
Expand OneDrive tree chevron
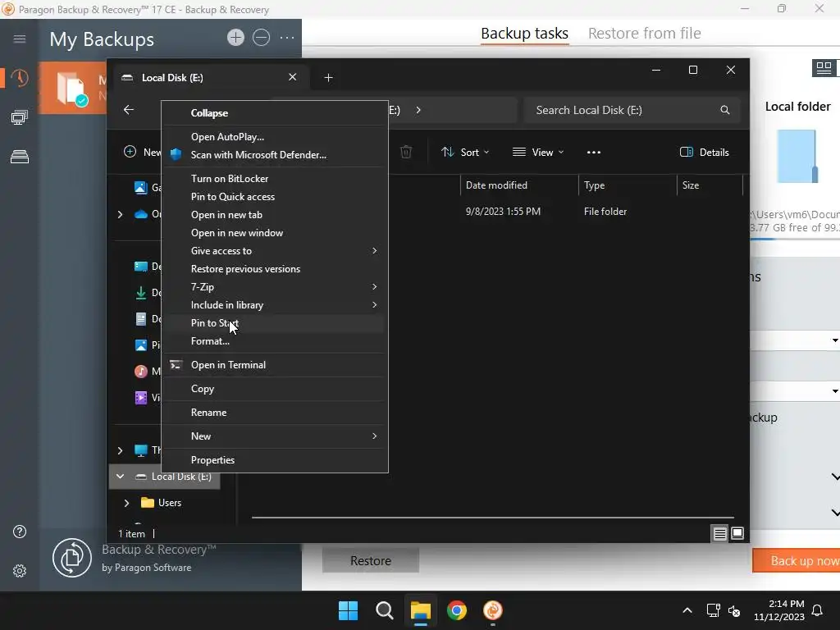(x=120, y=214)
